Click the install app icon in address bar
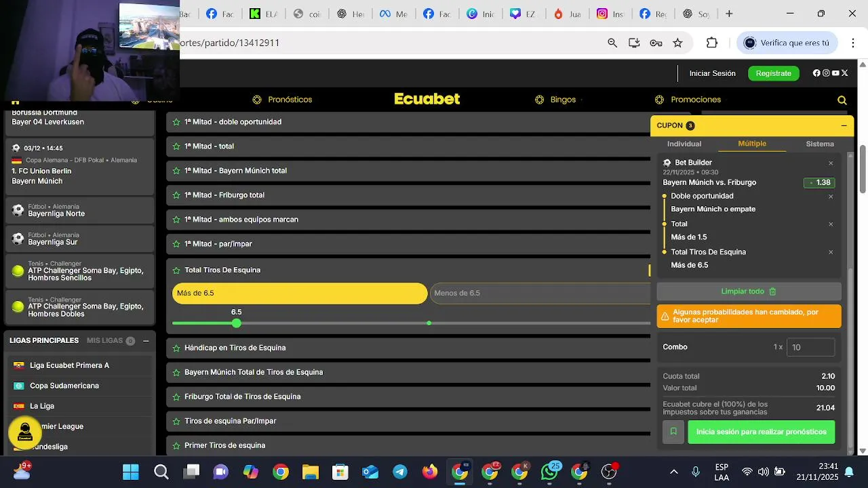Viewport: 868px width, 488px height. click(634, 43)
